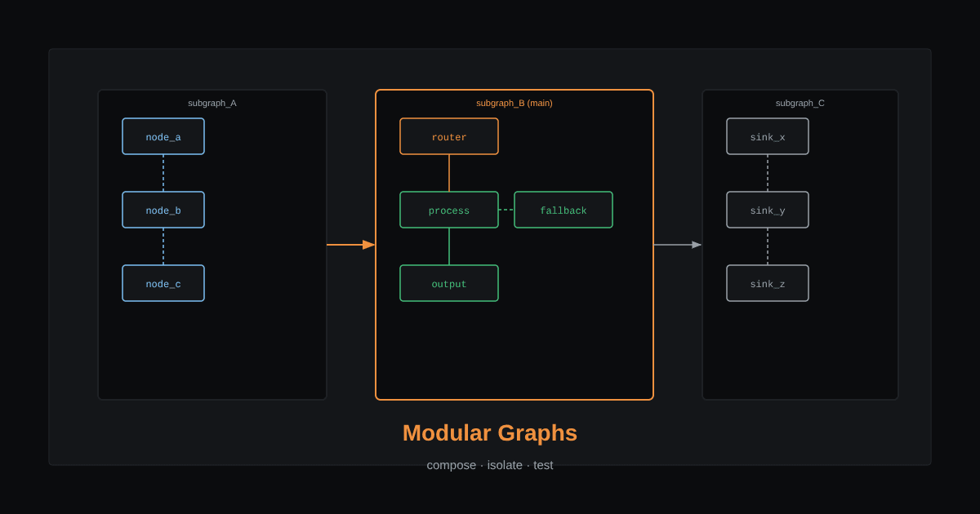The width and height of the screenshot is (980, 514).
Task: Click the sink_y box
Action: [x=768, y=210]
